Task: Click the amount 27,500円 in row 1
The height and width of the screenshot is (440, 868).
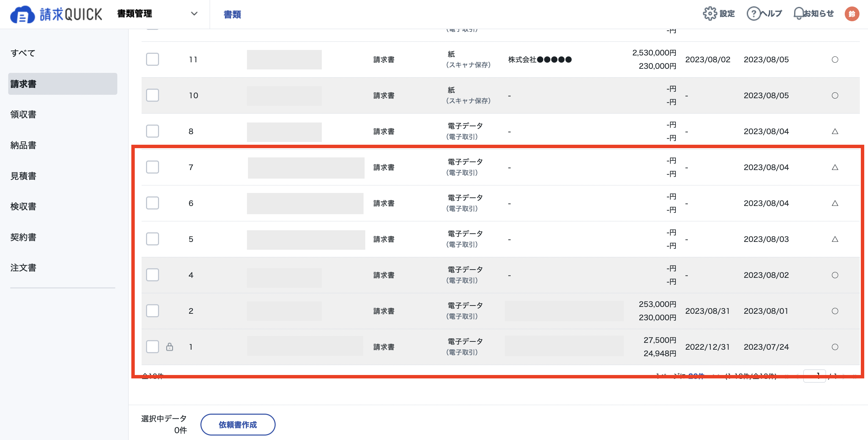Action: click(x=660, y=340)
